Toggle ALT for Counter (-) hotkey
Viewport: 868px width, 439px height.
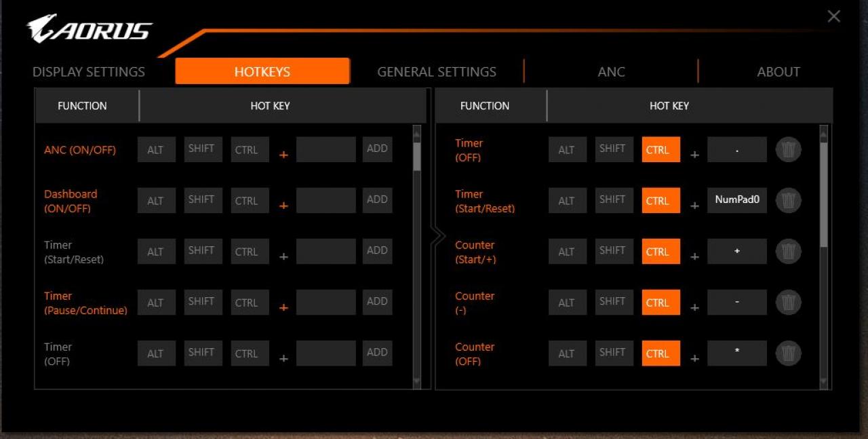tap(568, 303)
